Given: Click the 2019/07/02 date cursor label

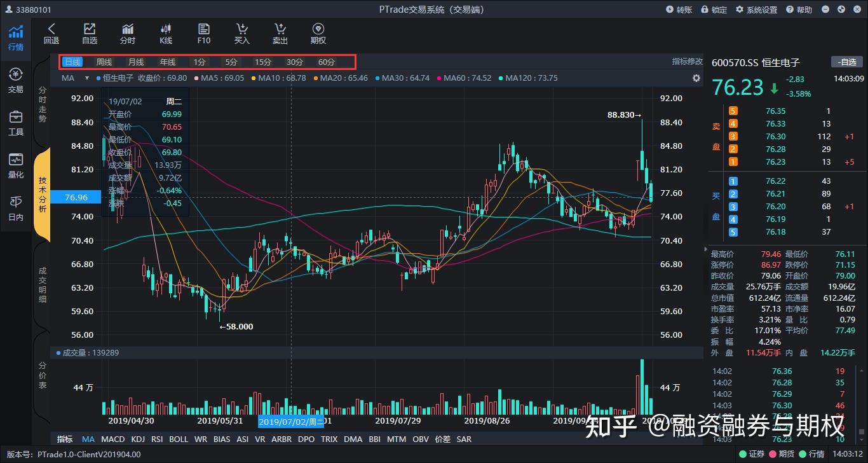Looking at the screenshot, I should pos(290,421).
